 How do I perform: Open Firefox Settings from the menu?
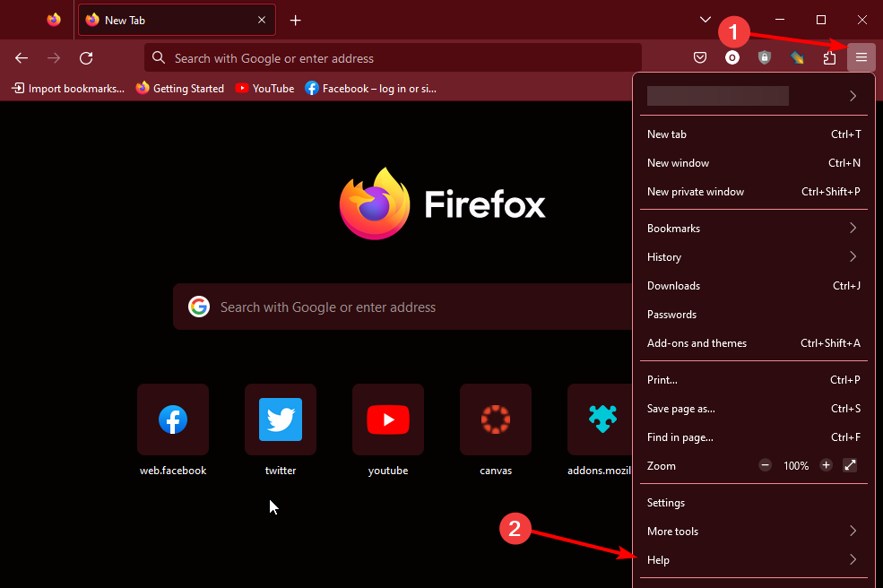tap(665, 502)
